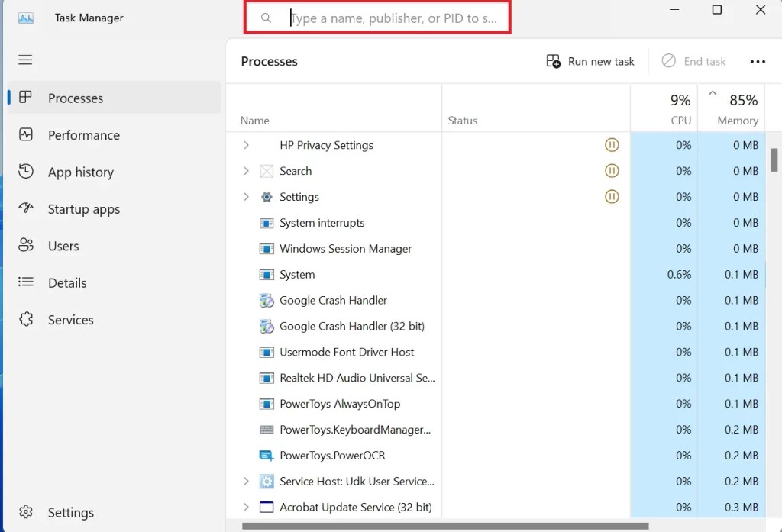The height and width of the screenshot is (532, 782).
Task: Click the suspended pause icon beside Settings process
Action: coord(612,196)
